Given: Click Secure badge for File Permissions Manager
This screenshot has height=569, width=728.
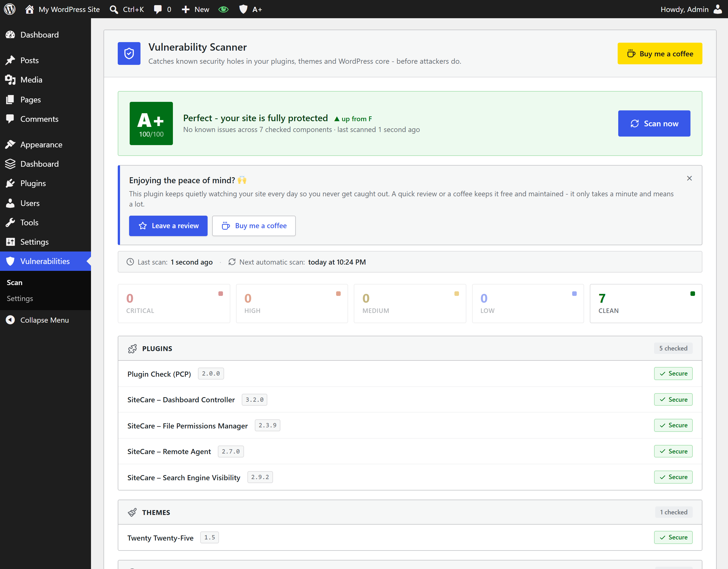Looking at the screenshot, I should click(673, 425).
